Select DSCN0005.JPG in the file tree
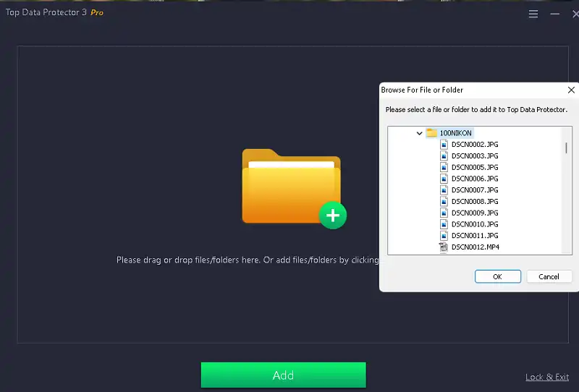579x392 pixels. 475,167
